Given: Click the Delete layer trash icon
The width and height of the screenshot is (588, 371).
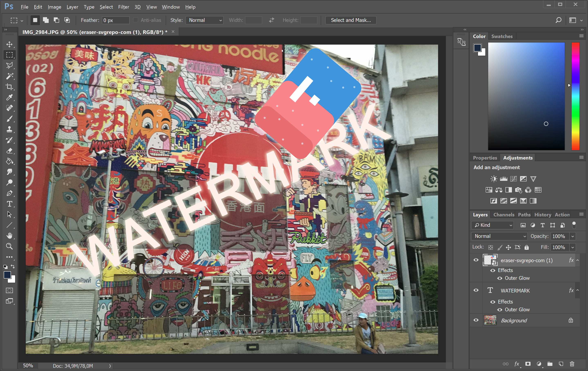Looking at the screenshot, I should tap(572, 364).
